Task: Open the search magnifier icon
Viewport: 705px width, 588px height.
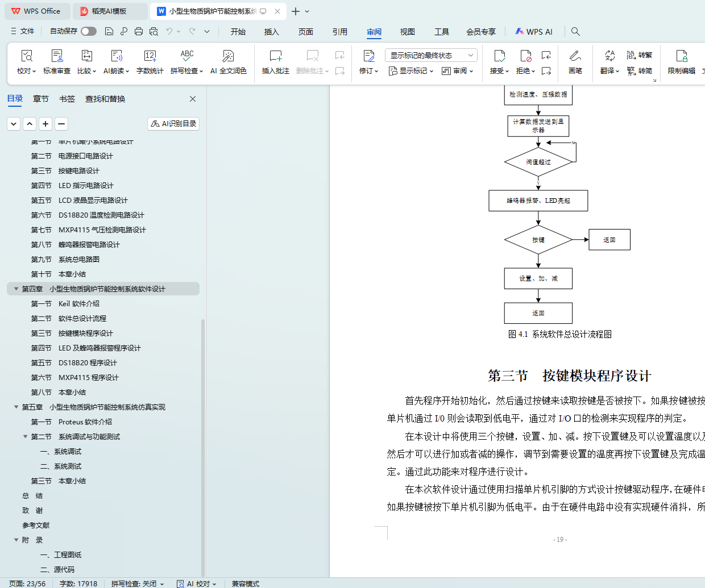Action: point(575,31)
